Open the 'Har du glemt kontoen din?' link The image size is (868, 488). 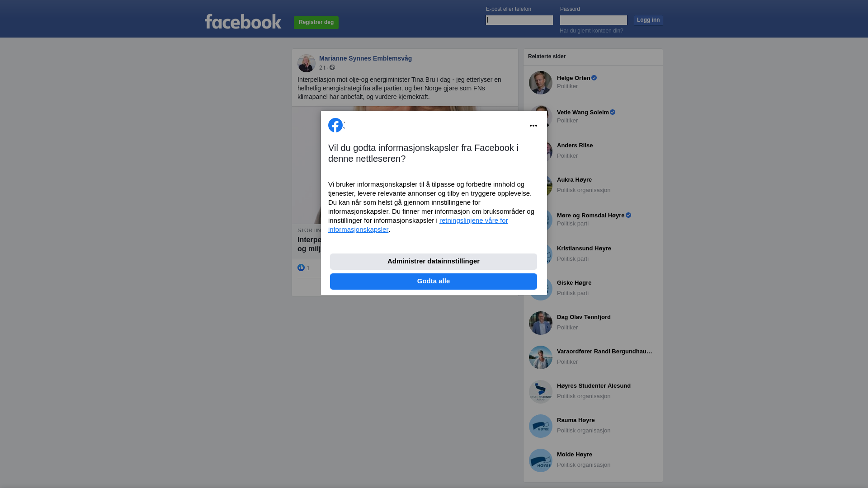[x=591, y=31]
